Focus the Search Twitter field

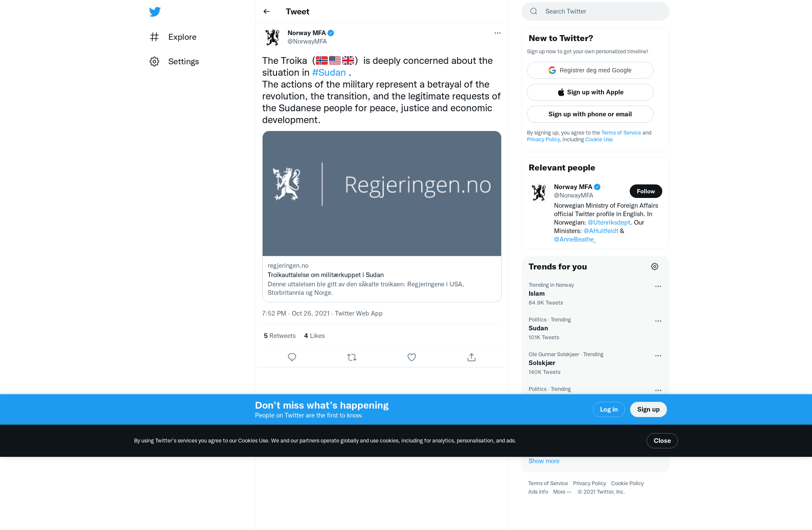pyautogui.click(x=595, y=11)
